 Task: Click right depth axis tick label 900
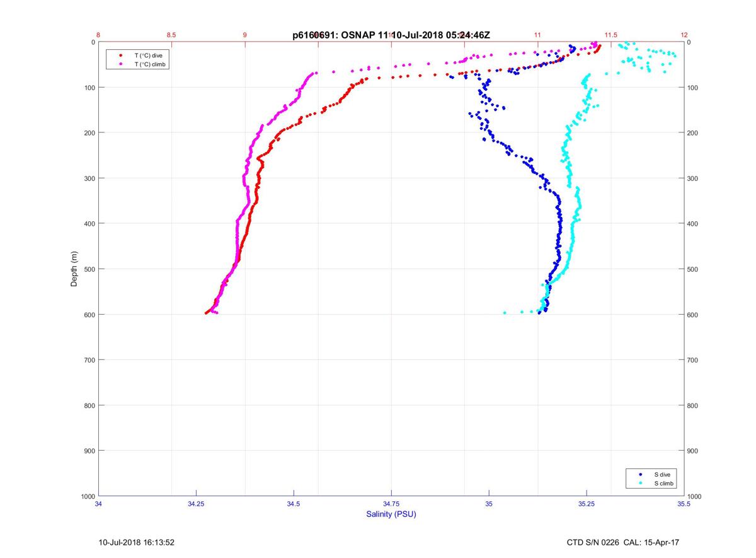coord(694,451)
